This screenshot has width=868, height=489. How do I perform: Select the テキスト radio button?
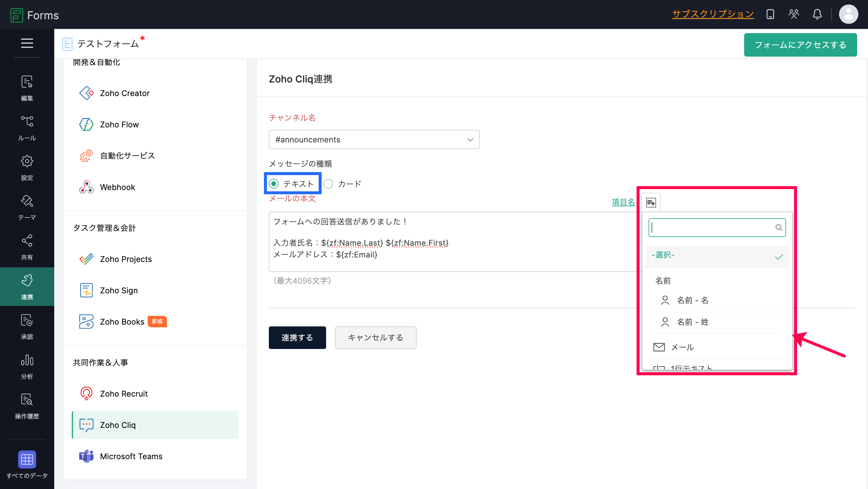pos(274,183)
